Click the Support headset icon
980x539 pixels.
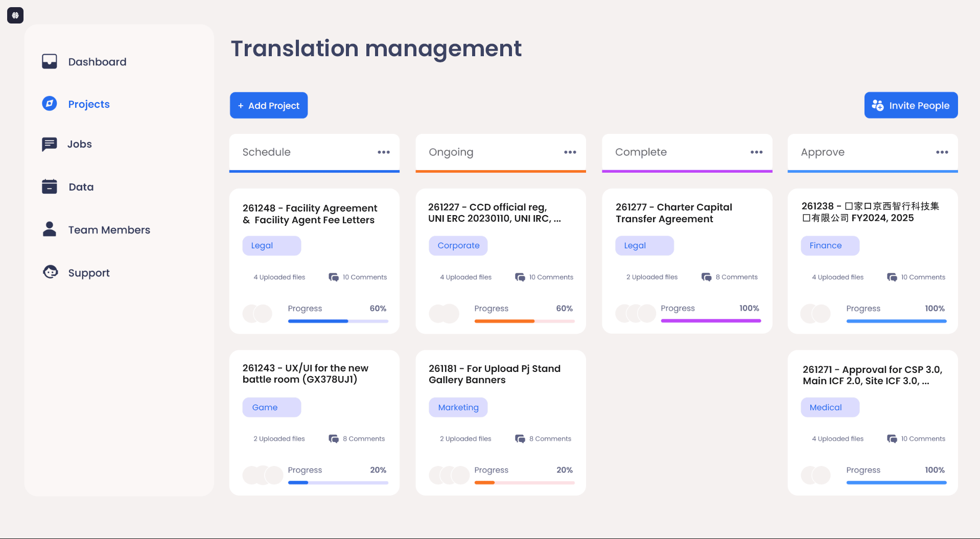point(50,272)
